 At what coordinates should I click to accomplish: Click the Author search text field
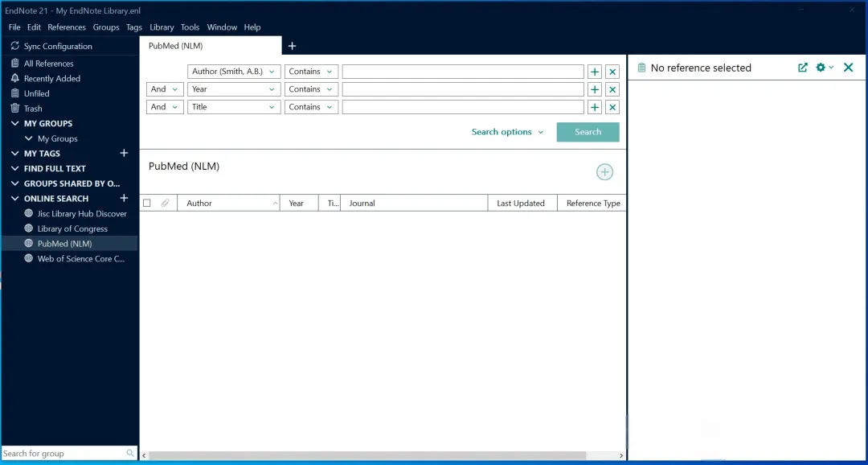coord(463,72)
